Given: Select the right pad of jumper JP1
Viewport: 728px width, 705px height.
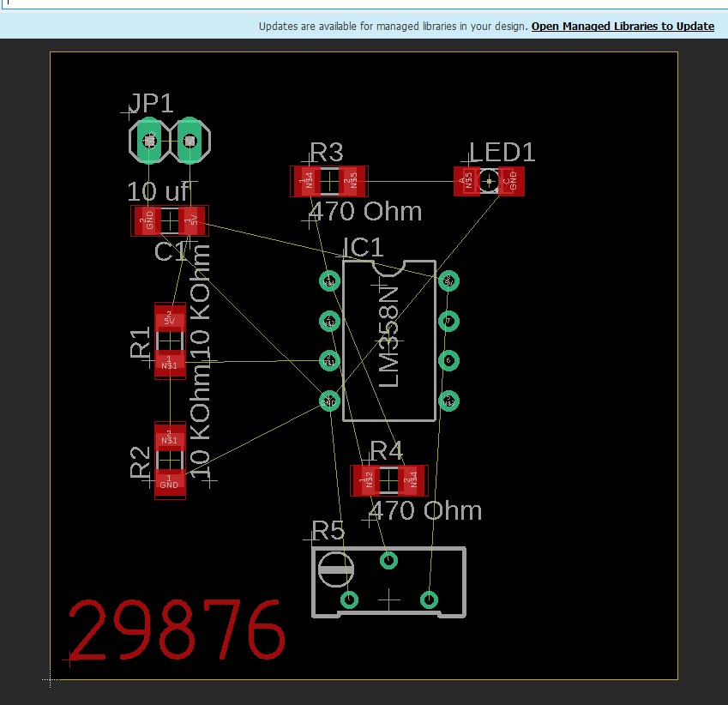Looking at the screenshot, I should point(191,141).
